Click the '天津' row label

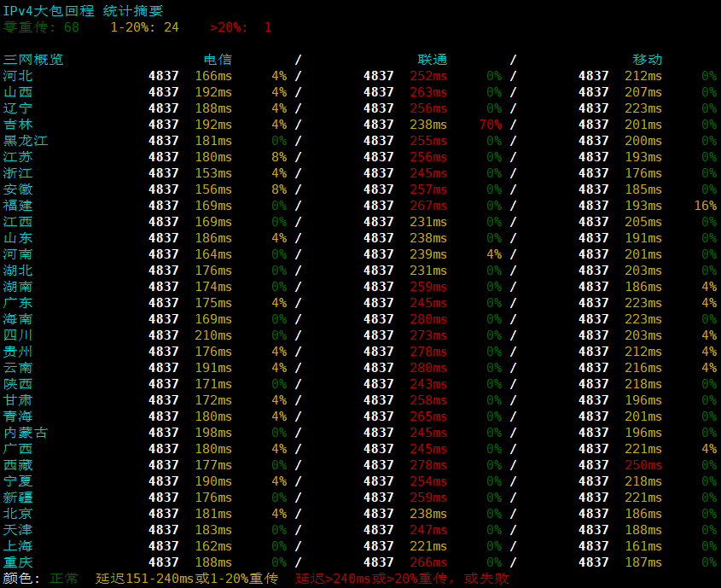18,530
